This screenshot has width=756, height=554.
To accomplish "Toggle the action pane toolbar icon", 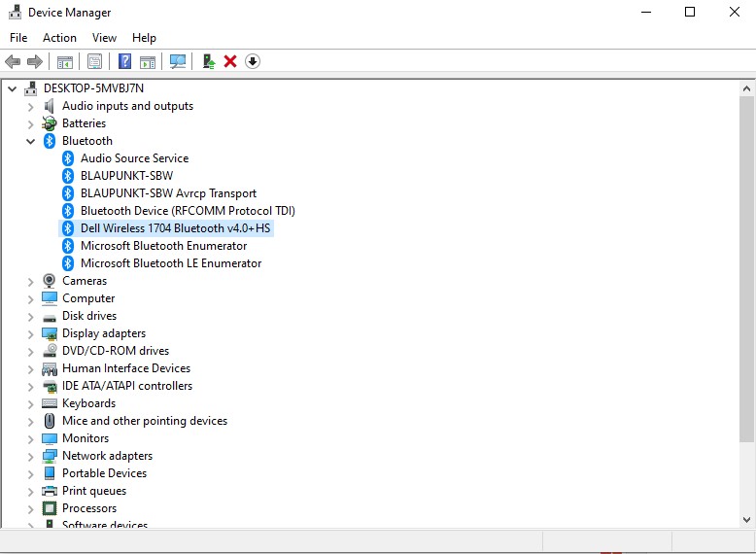I will point(148,61).
